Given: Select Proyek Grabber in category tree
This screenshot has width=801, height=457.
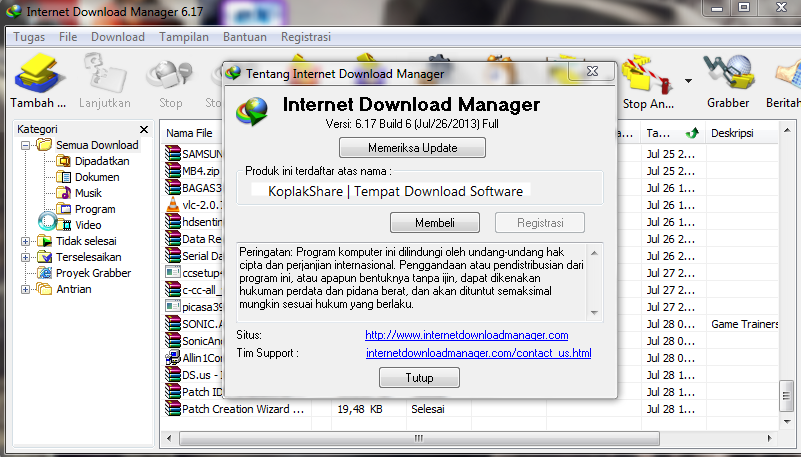Looking at the screenshot, I should [93, 273].
